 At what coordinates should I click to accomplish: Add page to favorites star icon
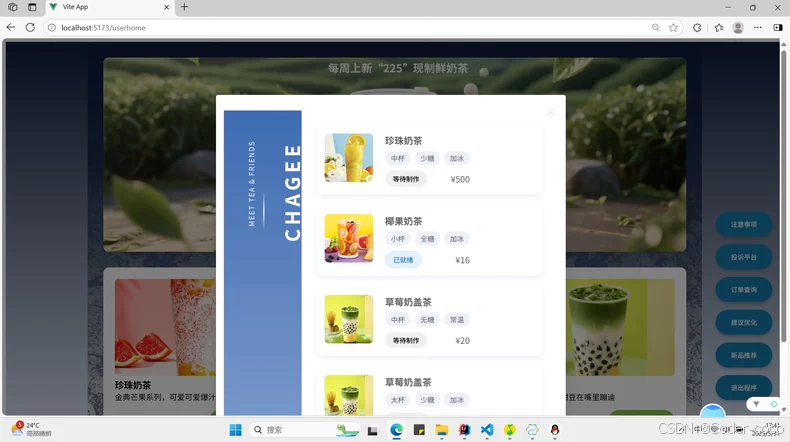(673, 28)
